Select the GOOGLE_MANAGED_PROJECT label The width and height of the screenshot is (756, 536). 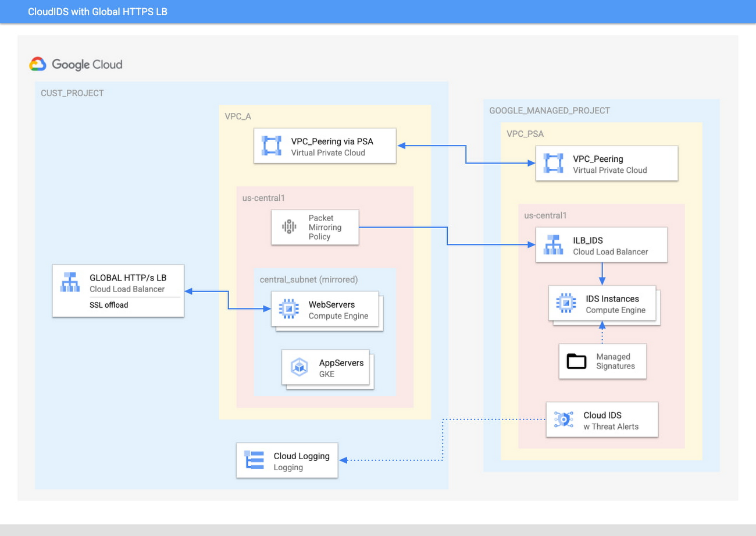click(550, 111)
